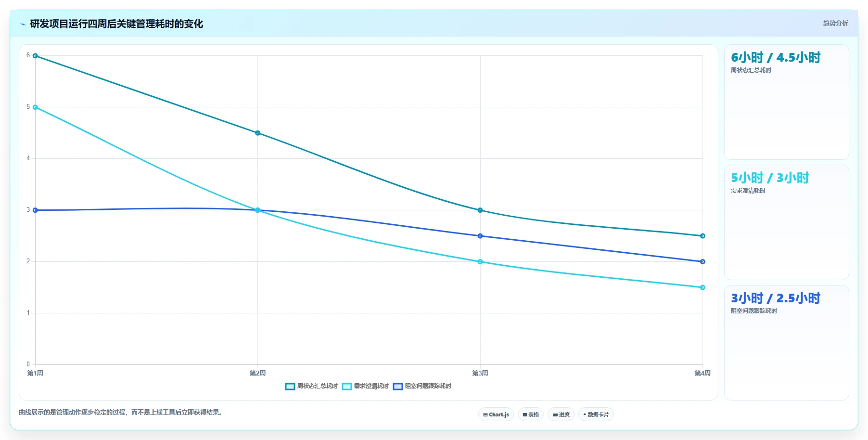This screenshot has width=868, height=440.
Task: Toggle the 需求澄清耗时 legend entry
Action: [x=365, y=386]
